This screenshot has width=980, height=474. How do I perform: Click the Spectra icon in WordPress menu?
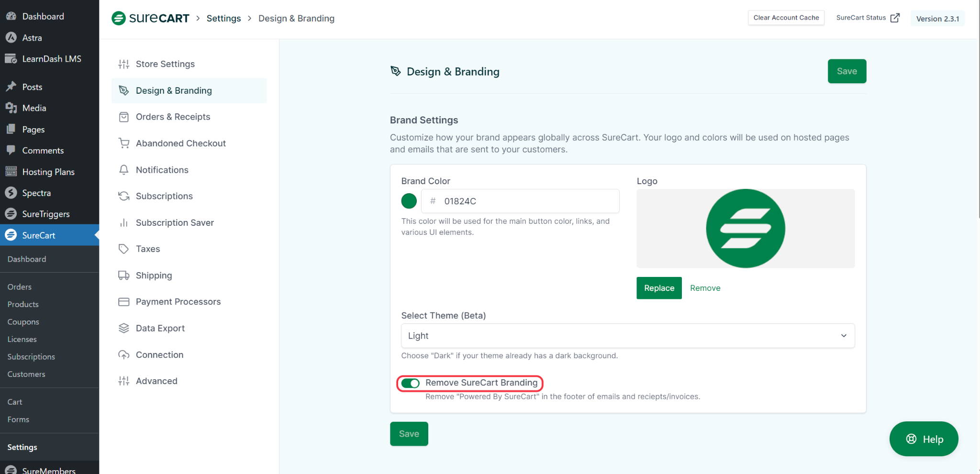11,193
